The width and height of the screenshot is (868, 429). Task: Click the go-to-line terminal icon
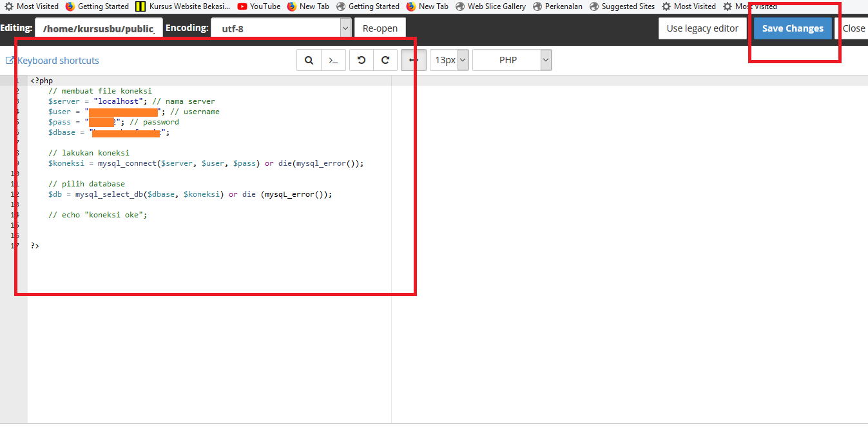click(333, 60)
